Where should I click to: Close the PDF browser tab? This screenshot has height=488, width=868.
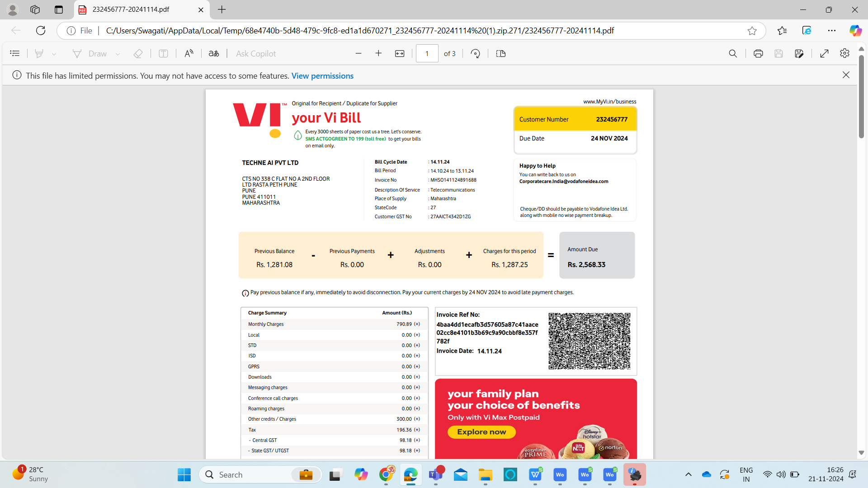[x=201, y=9]
